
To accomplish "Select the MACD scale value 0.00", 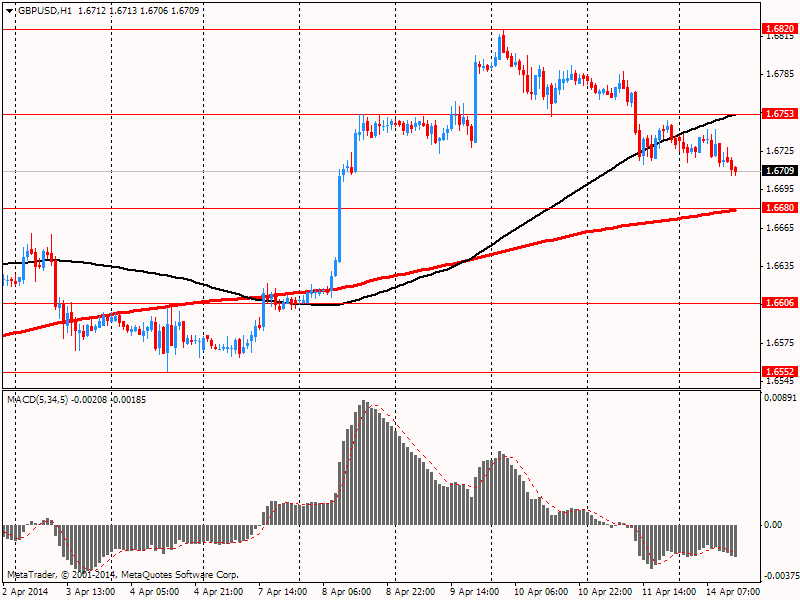I will (x=773, y=524).
